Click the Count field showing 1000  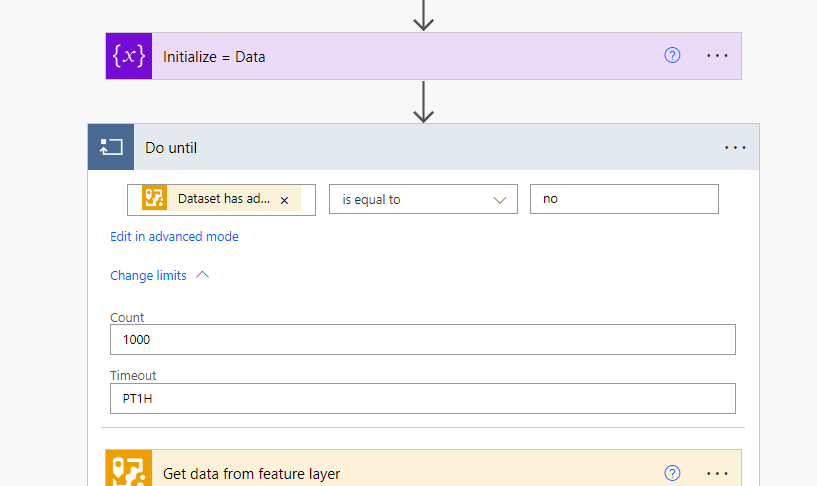coord(423,339)
